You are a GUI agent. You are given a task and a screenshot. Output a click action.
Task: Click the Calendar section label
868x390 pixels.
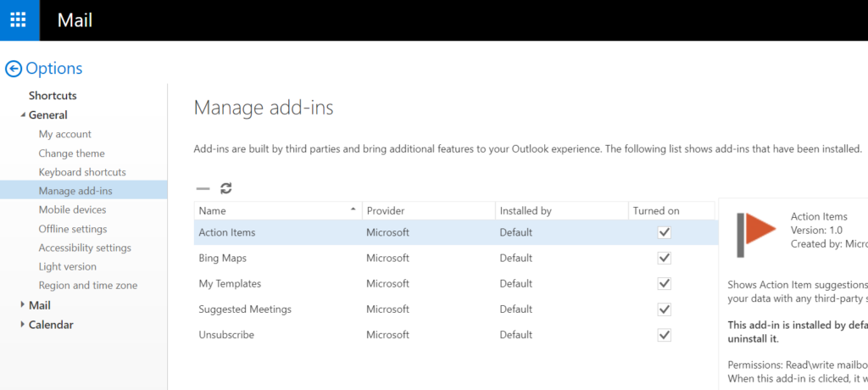tap(51, 325)
